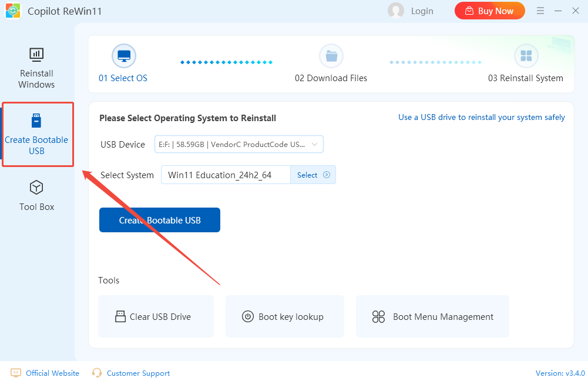
Task: Click the Reinstall System step icon
Action: pyautogui.click(x=526, y=56)
